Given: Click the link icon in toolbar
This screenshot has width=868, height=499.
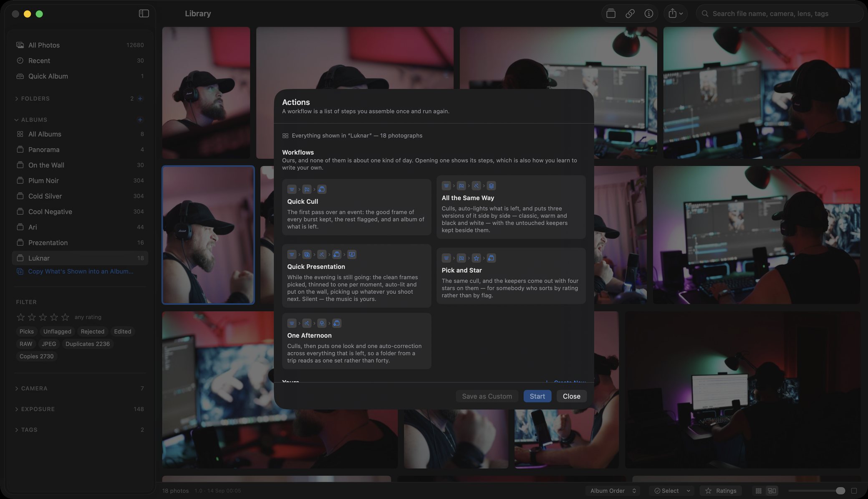Looking at the screenshot, I should (x=630, y=14).
